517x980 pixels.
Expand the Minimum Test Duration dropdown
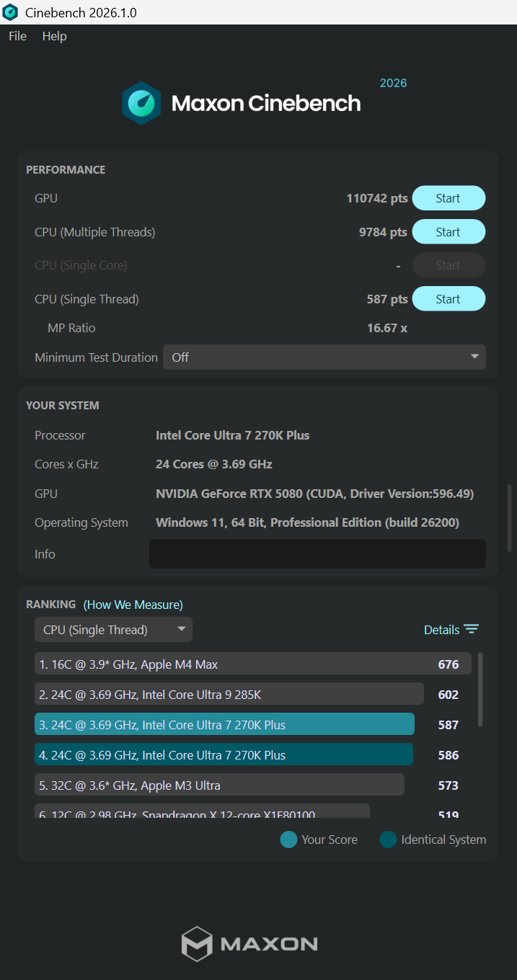pos(324,357)
